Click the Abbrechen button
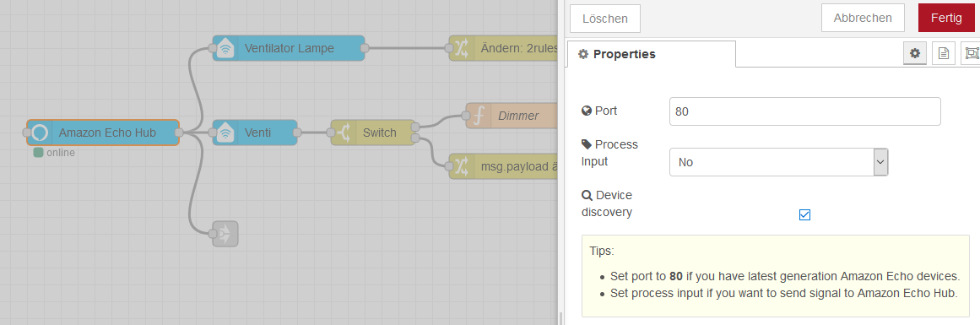 pos(863,18)
